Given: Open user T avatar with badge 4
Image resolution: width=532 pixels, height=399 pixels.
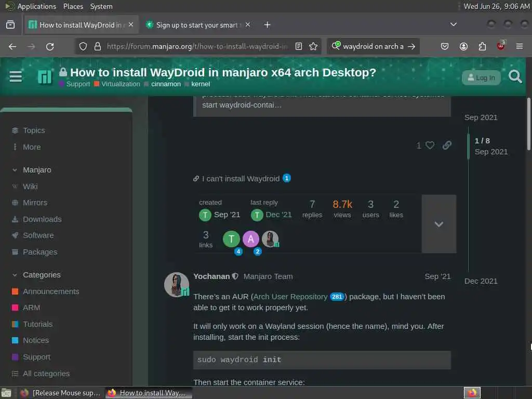Looking at the screenshot, I should pos(231,239).
